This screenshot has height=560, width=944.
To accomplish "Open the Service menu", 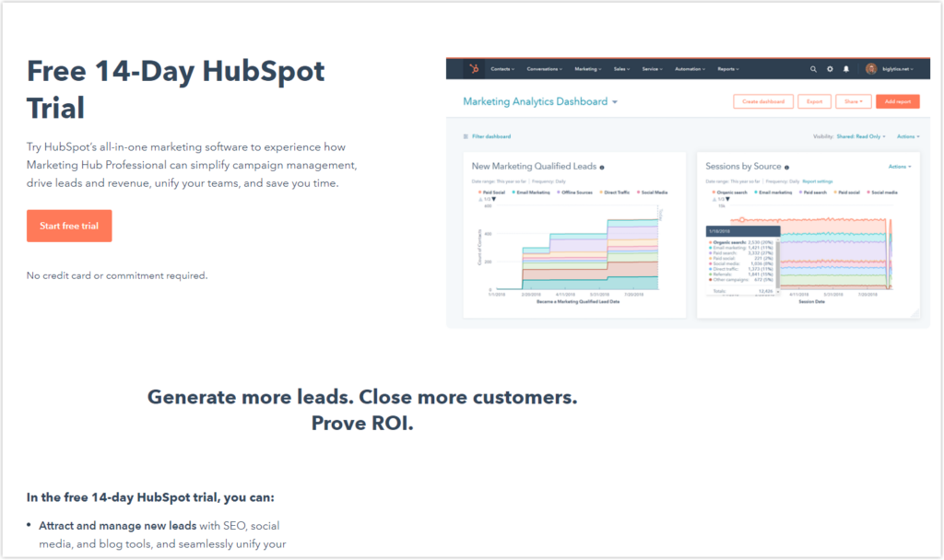I will (652, 69).
